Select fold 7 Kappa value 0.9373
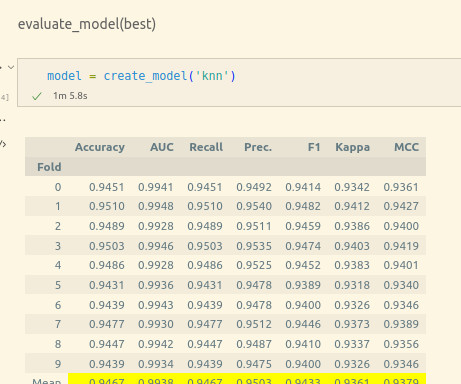461x384 pixels. pyautogui.click(x=352, y=324)
